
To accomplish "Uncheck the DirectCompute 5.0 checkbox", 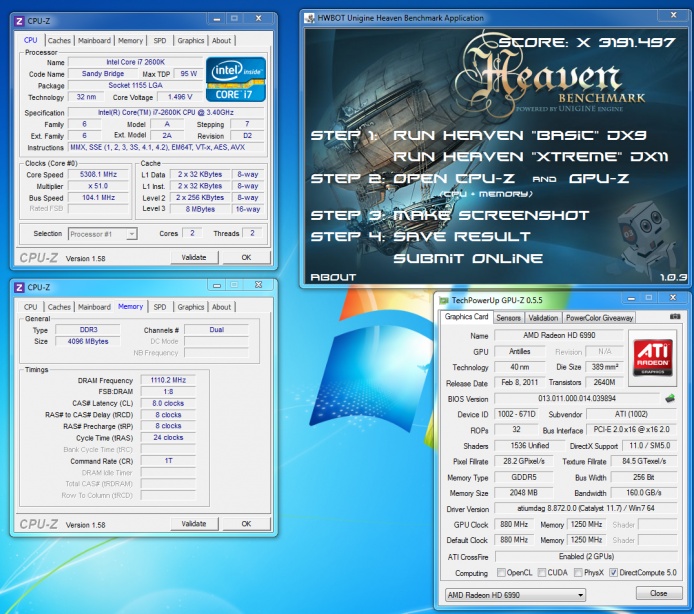I will click(x=614, y=573).
